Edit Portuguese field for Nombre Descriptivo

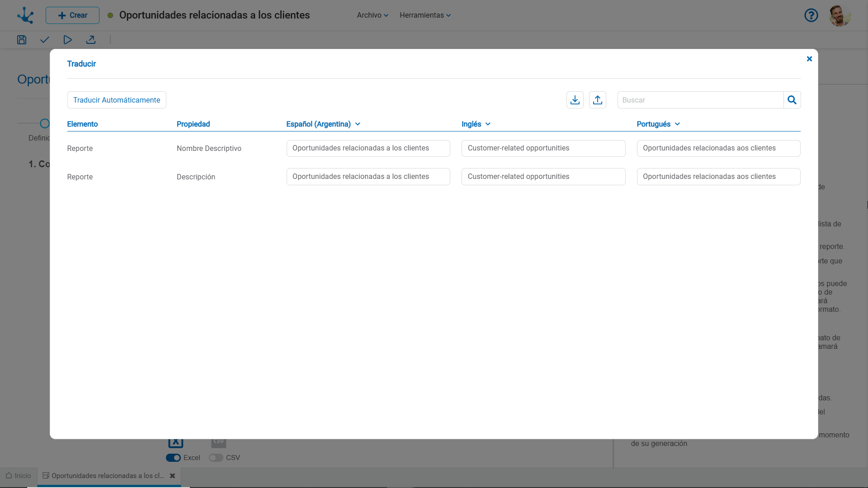(719, 148)
